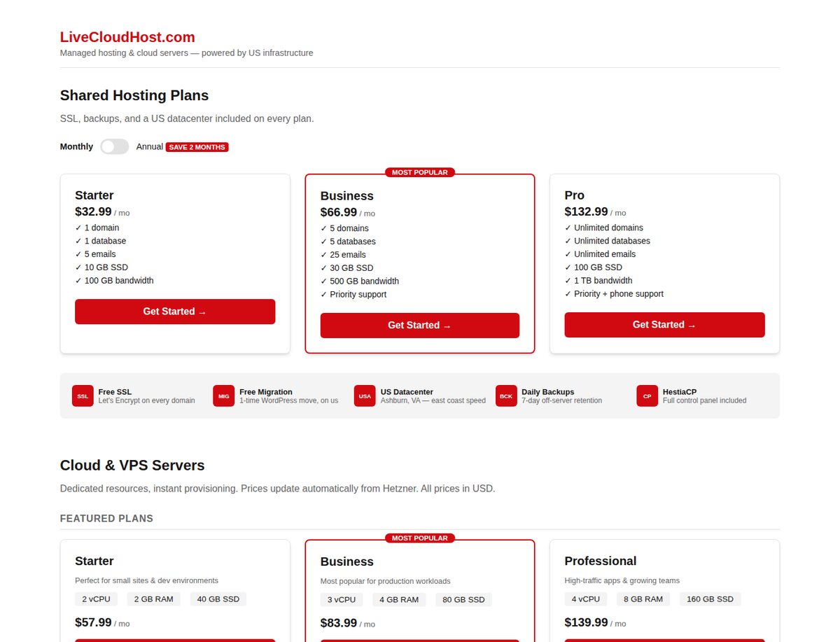Click the BCK daily backups icon
The image size is (840, 642).
tap(506, 396)
